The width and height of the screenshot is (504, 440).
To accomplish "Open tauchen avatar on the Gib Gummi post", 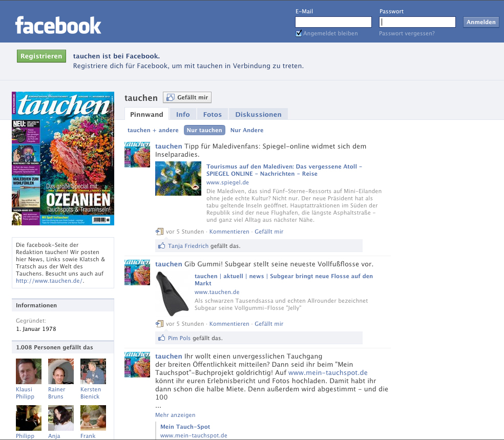I will coord(137,273).
